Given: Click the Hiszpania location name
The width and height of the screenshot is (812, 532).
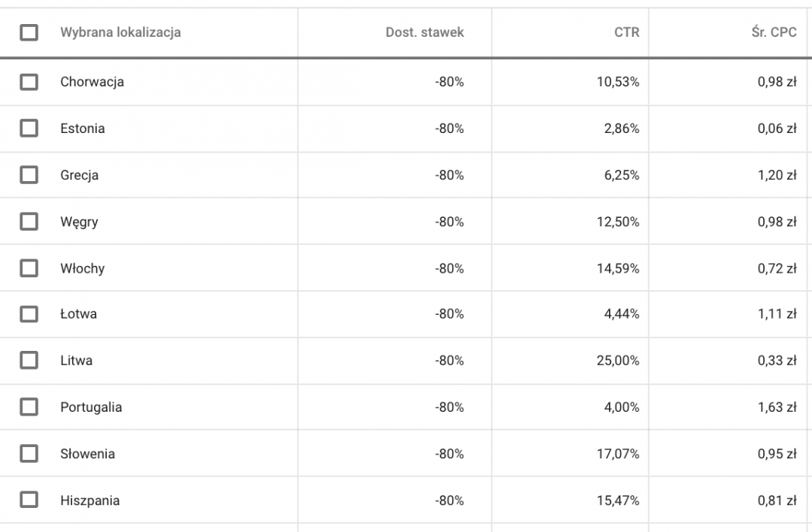Looking at the screenshot, I should click(x=89, y=500).
